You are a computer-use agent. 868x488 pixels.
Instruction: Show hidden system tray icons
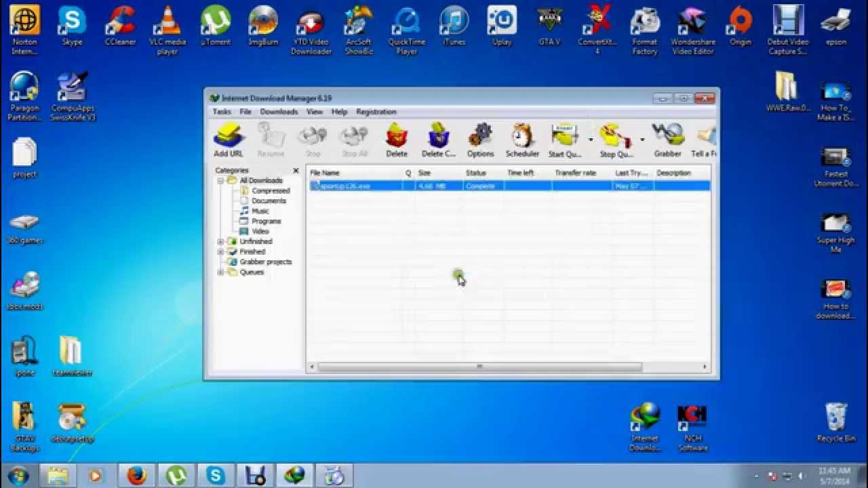tap(756, 476)
